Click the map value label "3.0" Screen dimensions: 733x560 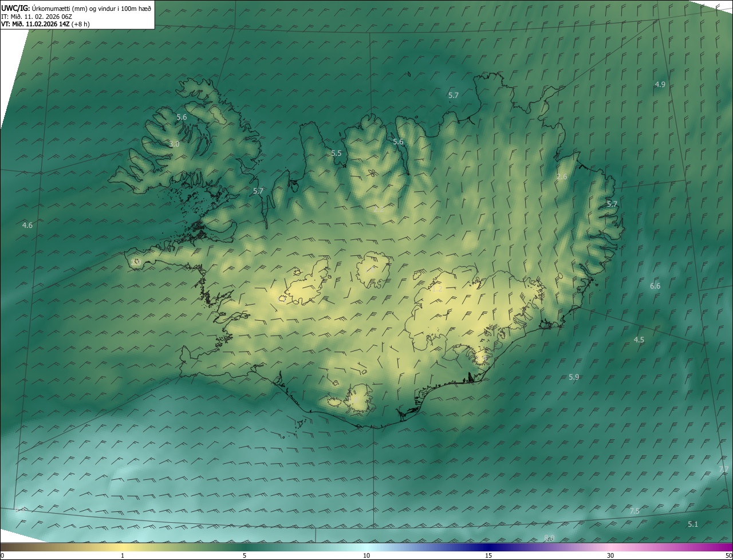coord(174,144)
